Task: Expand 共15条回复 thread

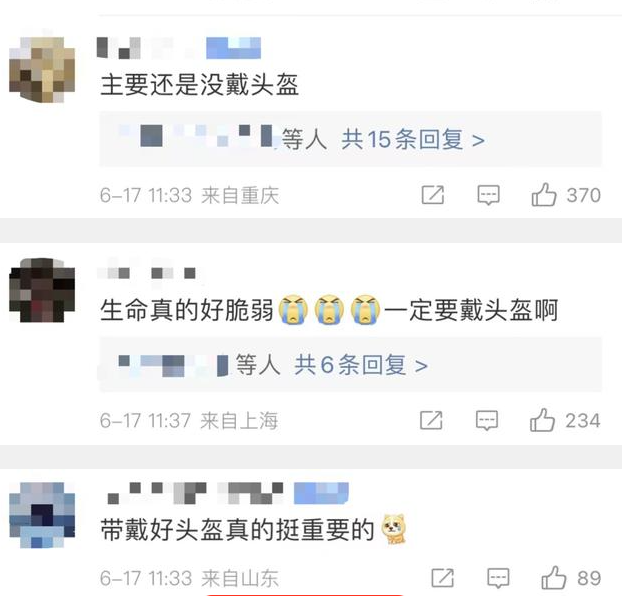Action: point(413,140)
